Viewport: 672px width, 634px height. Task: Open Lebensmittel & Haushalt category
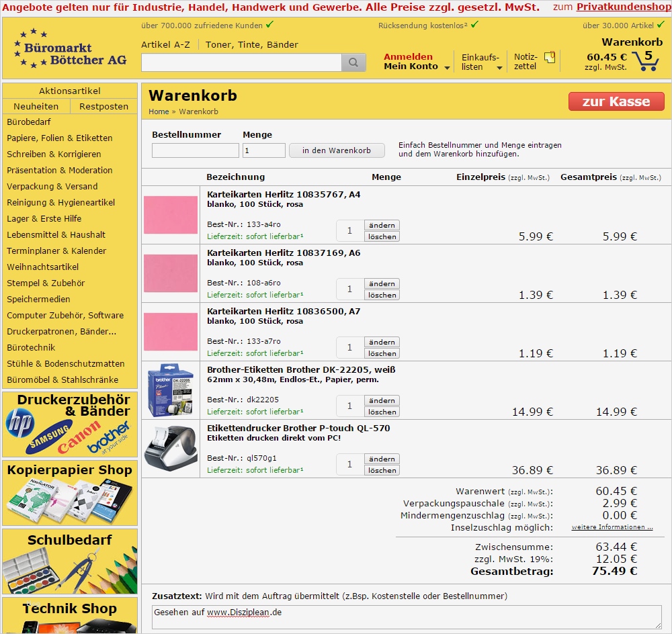(x=56, y=235)
